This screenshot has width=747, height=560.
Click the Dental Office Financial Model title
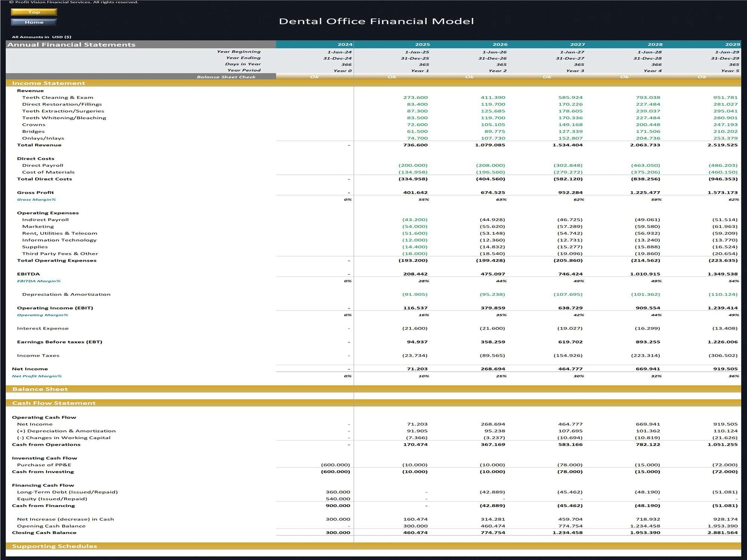point(376,21)
